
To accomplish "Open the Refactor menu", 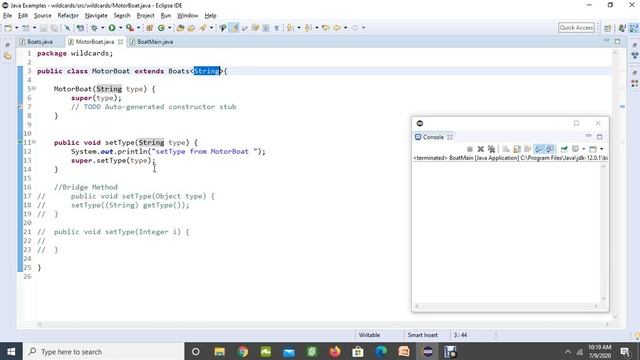I will click(x=68, y=16).
